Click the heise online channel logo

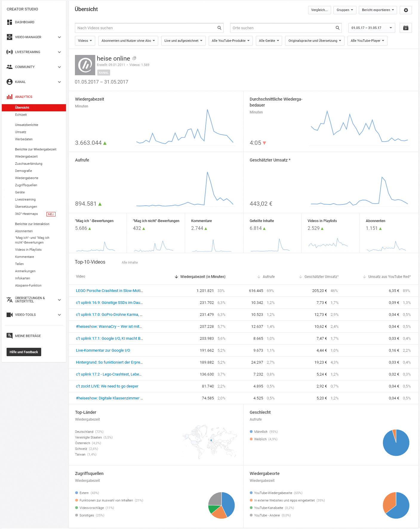click(85, 65)
